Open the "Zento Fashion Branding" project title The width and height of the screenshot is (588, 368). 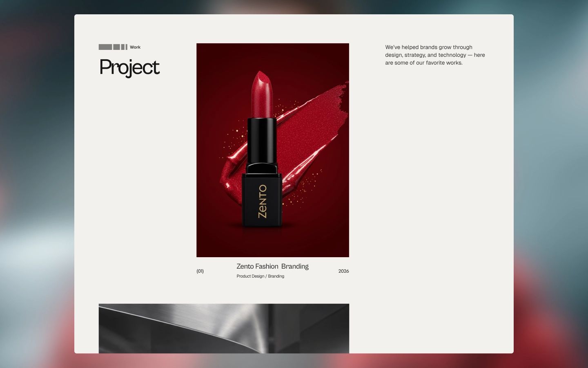[x=272, y=267]
